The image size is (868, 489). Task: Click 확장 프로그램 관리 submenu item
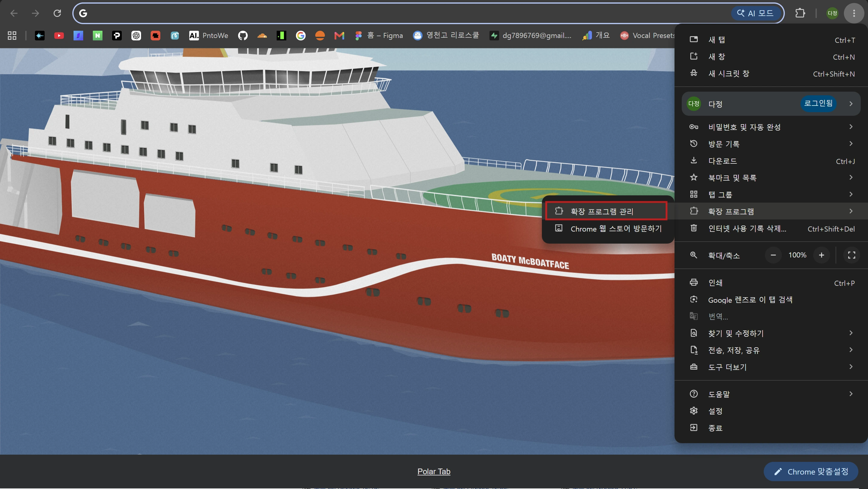click(x=606, y=211)
